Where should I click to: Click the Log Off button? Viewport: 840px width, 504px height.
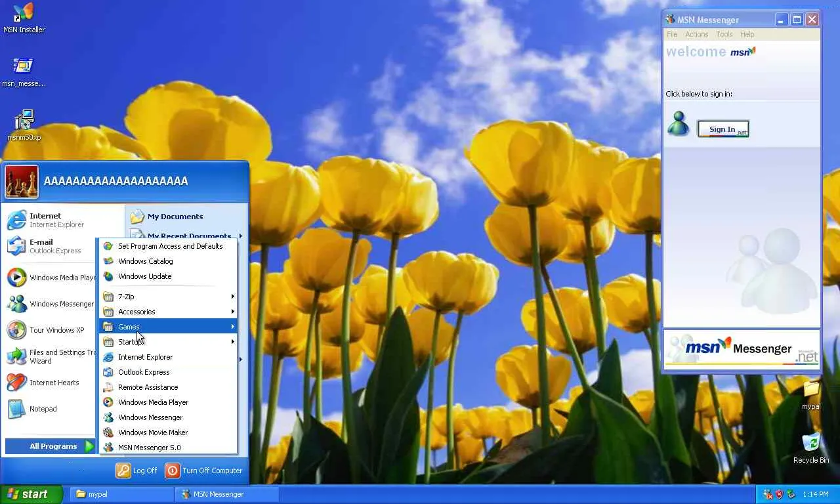tap(136, 471)
